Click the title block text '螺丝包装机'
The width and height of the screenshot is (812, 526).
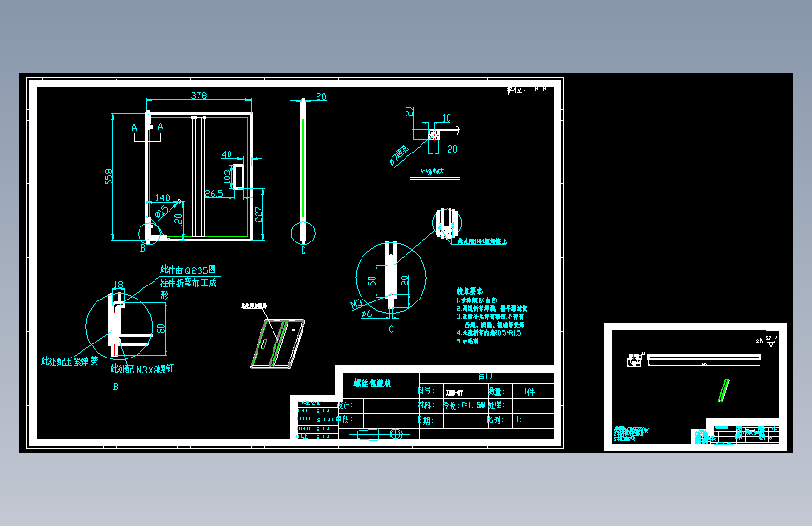tap(373, 383)
